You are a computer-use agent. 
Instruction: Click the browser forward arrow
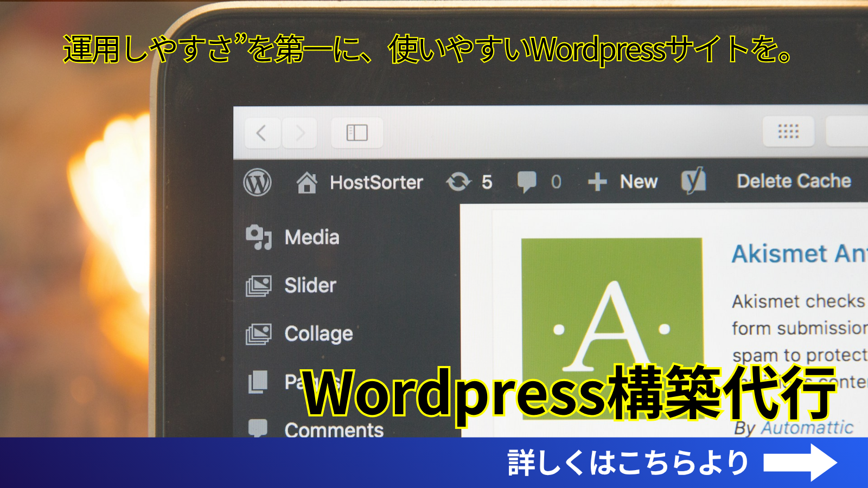tap(300, 132)
